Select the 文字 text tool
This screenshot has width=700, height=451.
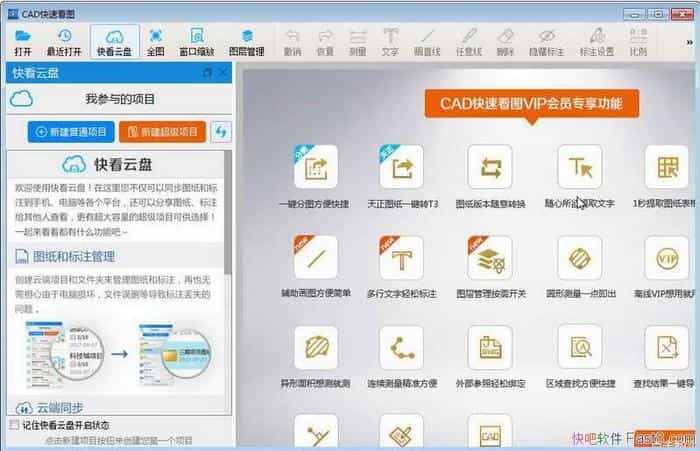coord(390,42)
